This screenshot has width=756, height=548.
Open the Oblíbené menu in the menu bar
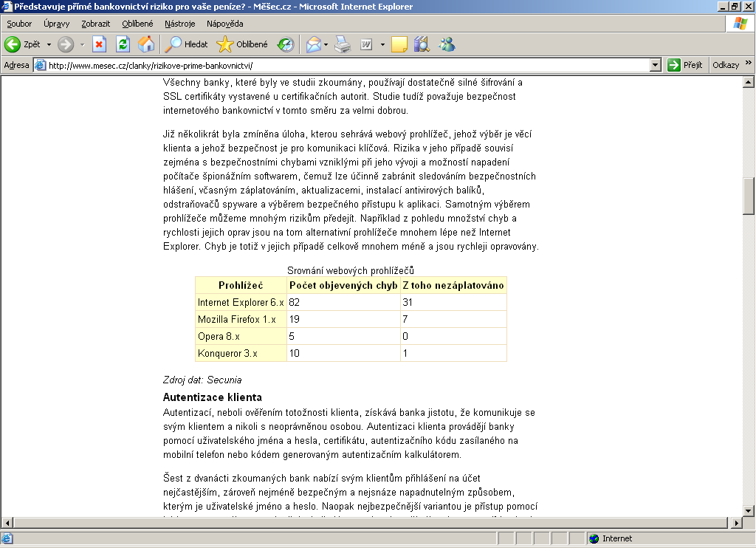tap(137, 24)
